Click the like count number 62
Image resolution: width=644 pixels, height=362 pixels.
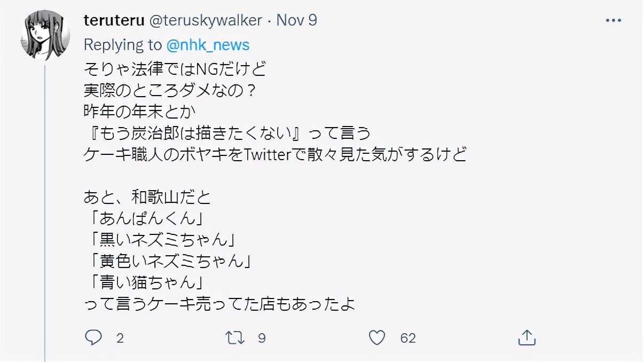click(408, 338)
